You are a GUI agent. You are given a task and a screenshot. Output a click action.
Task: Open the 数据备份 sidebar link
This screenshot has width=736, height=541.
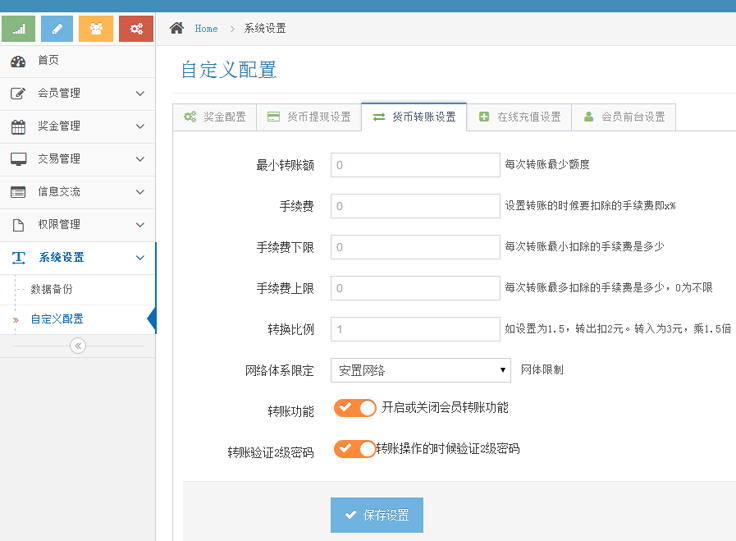(51, 289)
